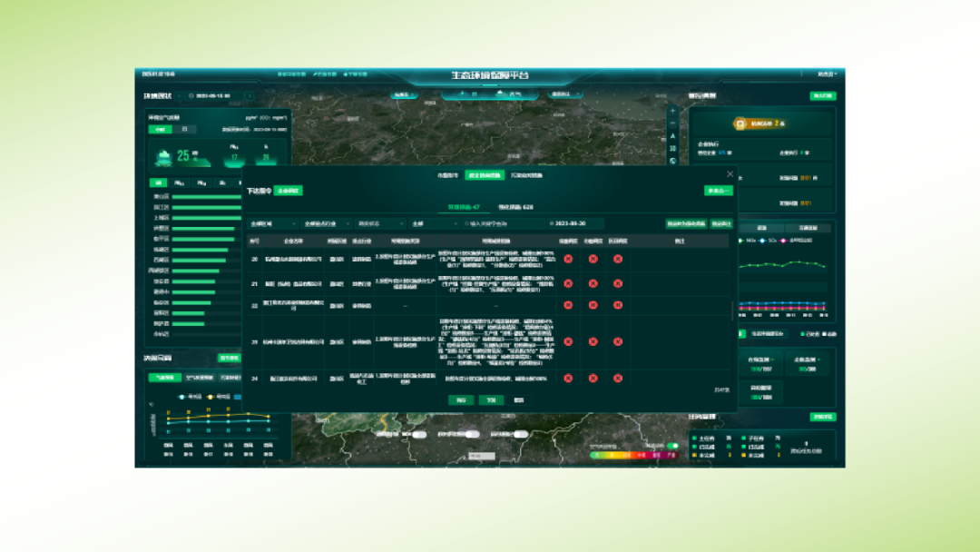Open the first region filter dropdown
The height and width of the screenshot is (552, 980).
click(x=273, y=222)
